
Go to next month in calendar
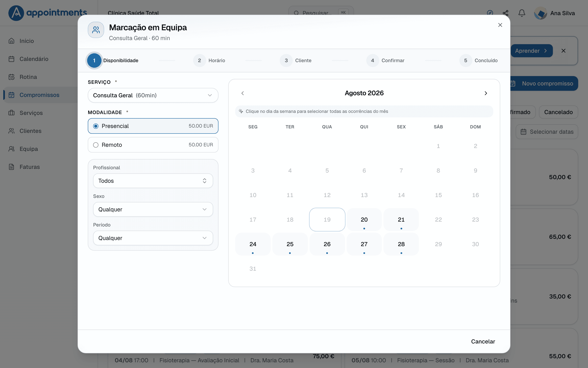pos(486,93)
